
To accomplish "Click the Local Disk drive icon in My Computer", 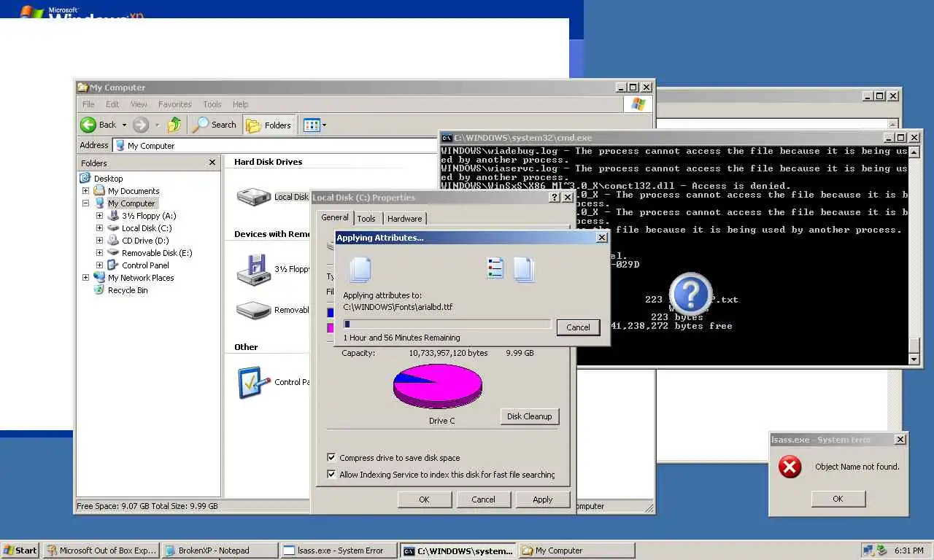I will pos(254,196).
